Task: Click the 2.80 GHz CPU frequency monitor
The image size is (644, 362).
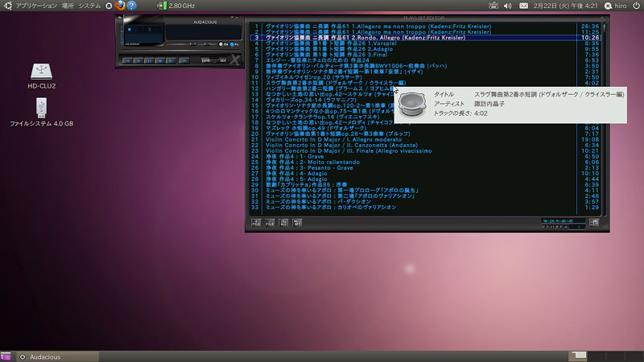Action: (x=176, y=6)
